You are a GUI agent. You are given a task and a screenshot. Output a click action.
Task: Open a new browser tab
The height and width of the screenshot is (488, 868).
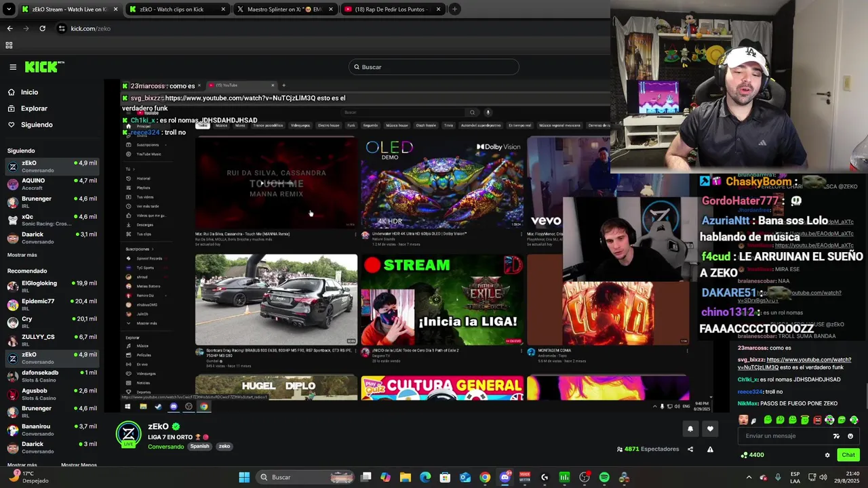pyautogui.click(x=454, y=9)
